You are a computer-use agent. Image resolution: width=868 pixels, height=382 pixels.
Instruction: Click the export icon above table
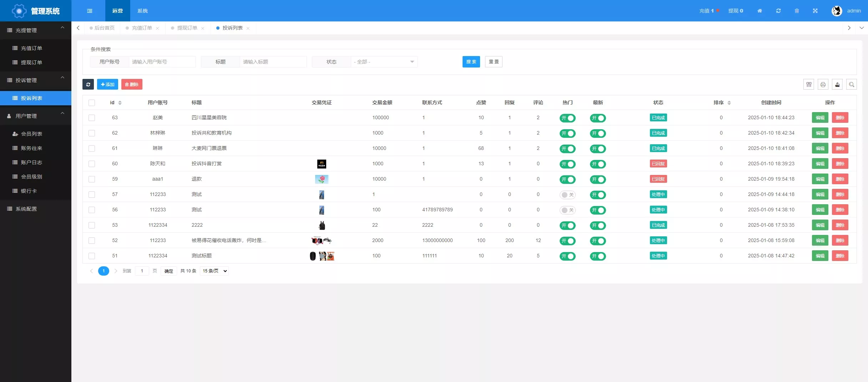click(x=837, y=84)
